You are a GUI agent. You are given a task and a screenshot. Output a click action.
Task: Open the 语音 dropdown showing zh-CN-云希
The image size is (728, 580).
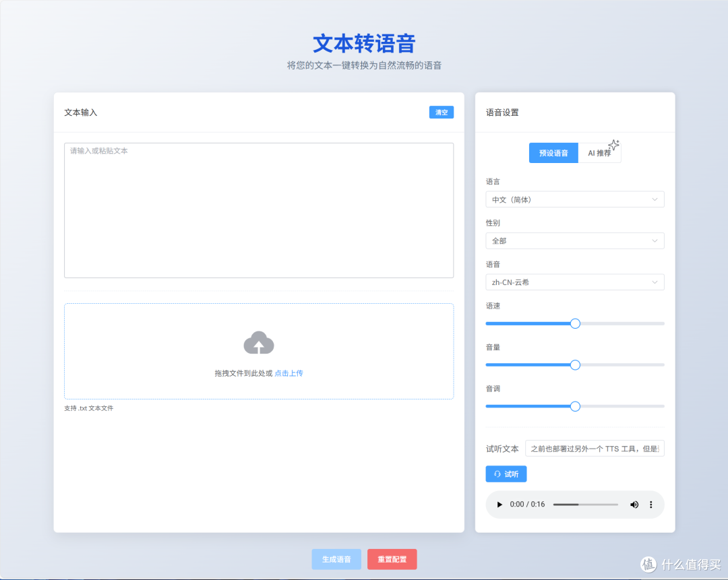pyautogui.click(x=575, y=282)
